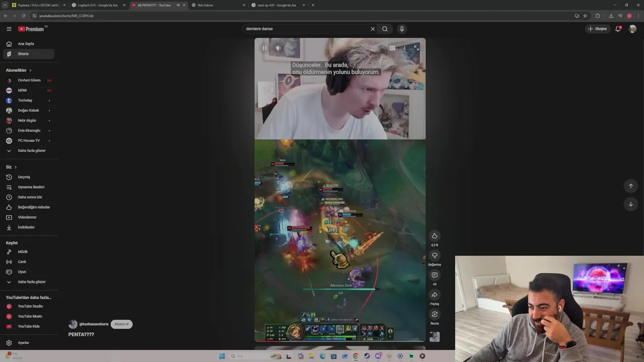Open Doğan Kabak channel
This screenshot has height=362, width=644.
(29, 111)
